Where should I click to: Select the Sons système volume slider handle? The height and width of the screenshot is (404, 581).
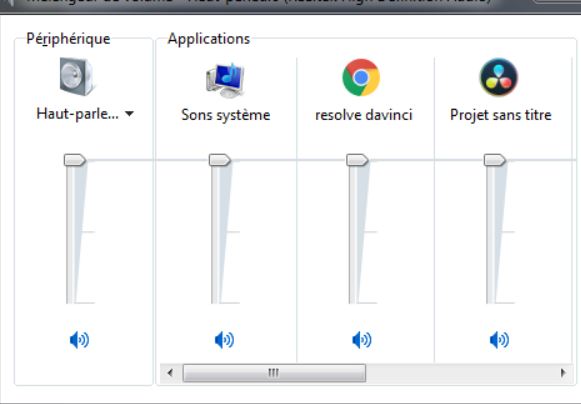[x=220, y=160]
